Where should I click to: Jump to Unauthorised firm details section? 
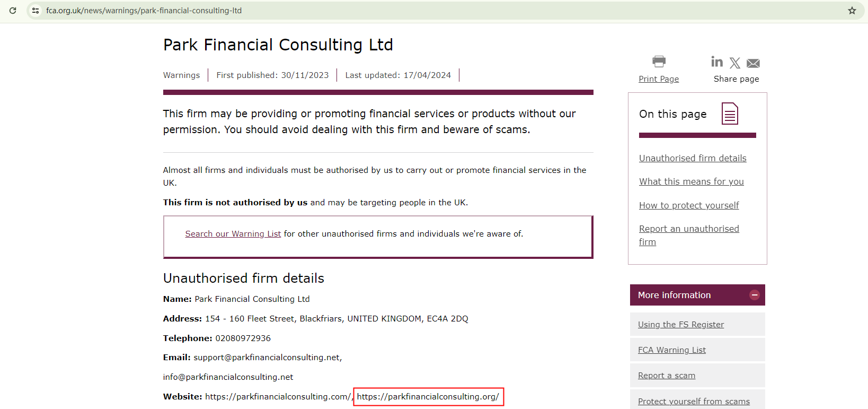click(x=693, y=158)
